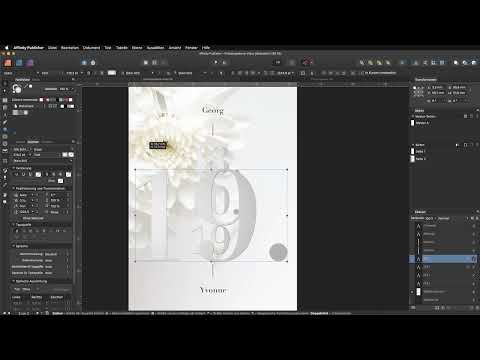Open the character style dropdown in context toolbar
This screenshot has width=480, height=360.
click(x=153, y=73)
